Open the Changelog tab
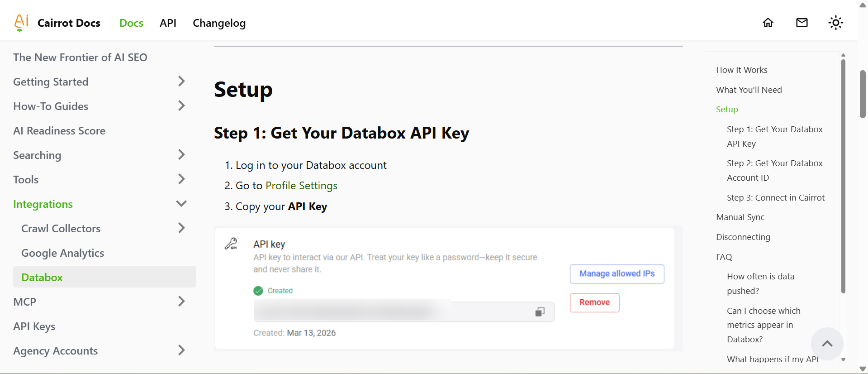This screenshot has height=374, width=868. [x=219, y=23]
